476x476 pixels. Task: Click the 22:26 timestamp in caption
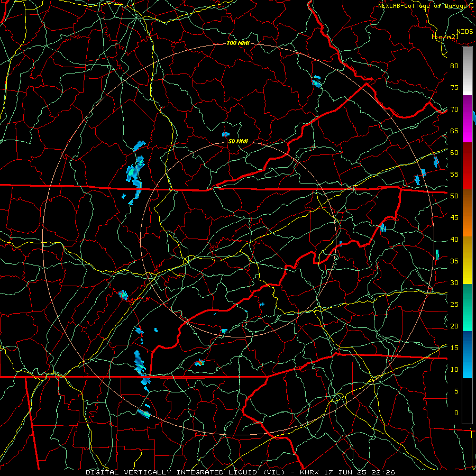pos(384,472)
